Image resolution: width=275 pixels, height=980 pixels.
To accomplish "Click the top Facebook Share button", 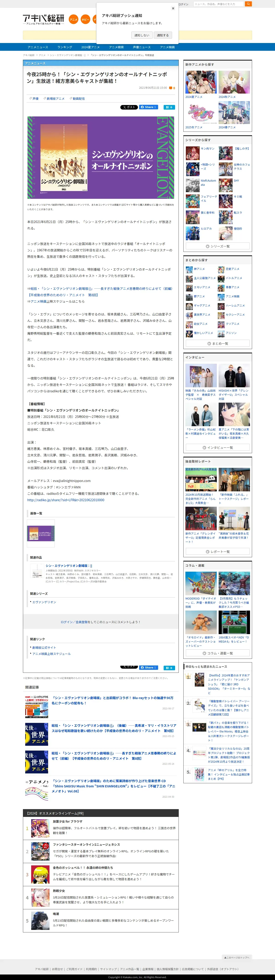I will click(148, 107).
